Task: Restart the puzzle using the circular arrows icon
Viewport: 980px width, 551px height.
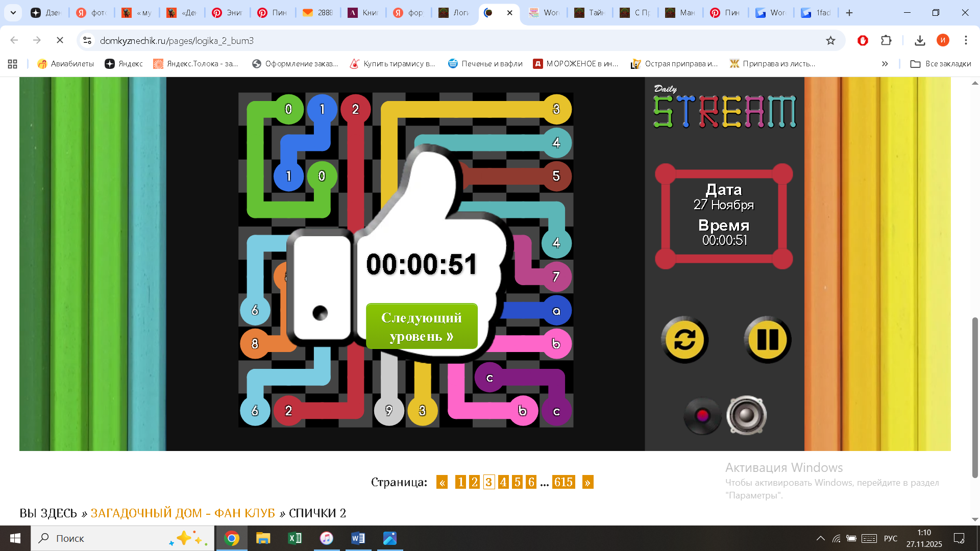Action: (x=684, y=339)
